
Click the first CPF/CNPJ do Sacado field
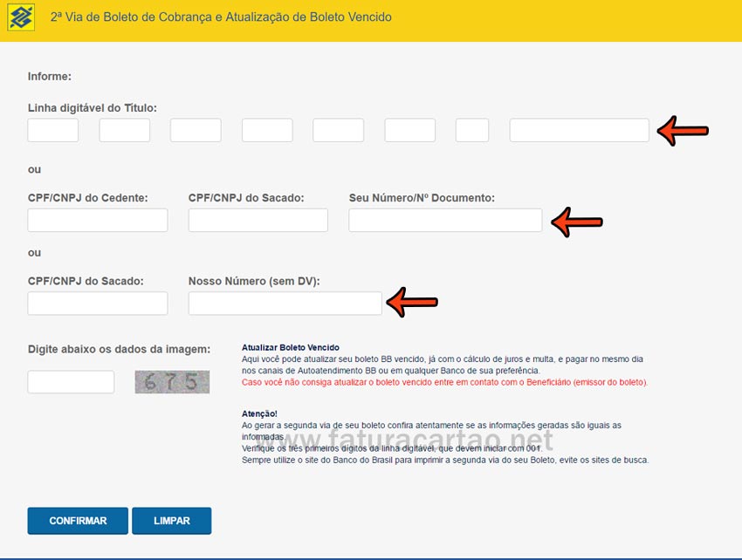click(x=257, y=220)
